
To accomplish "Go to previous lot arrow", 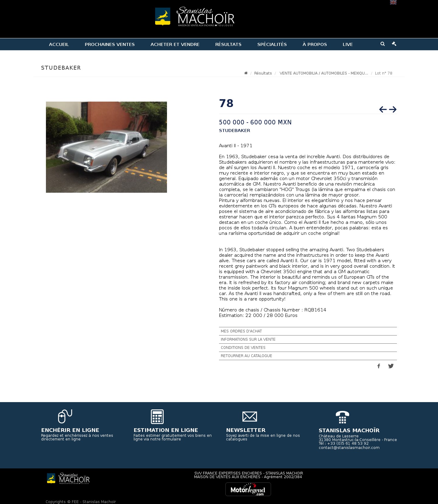I will tap(383, 109).
